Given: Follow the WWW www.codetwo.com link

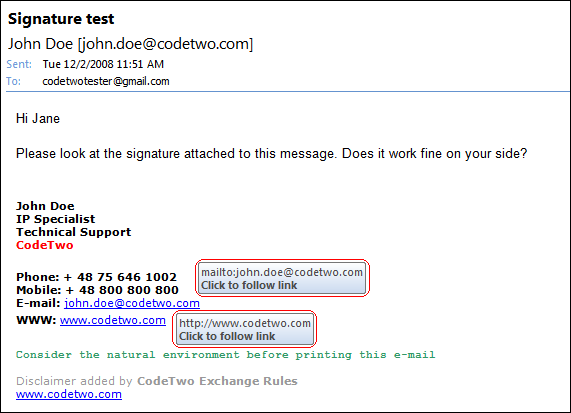Looking at the screenshot, I should point(113,320).
